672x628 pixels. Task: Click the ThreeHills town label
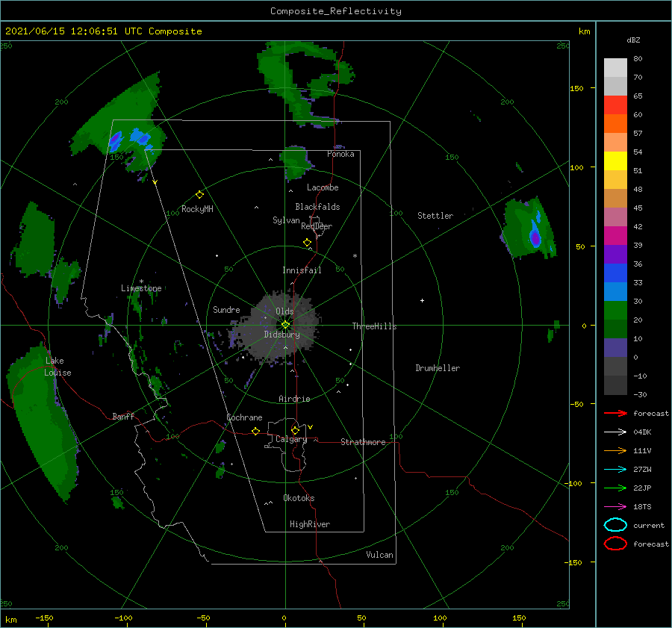click(x=374, y=326)
